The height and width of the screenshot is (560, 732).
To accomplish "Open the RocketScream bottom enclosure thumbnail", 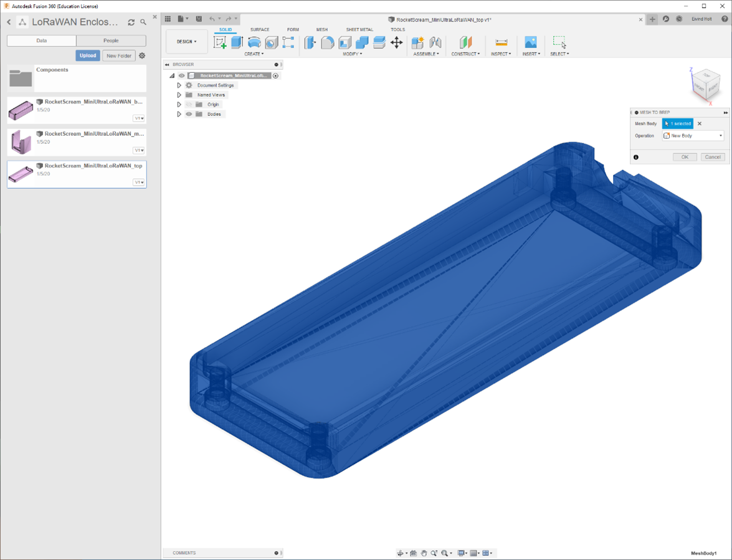I will [21, 110].
